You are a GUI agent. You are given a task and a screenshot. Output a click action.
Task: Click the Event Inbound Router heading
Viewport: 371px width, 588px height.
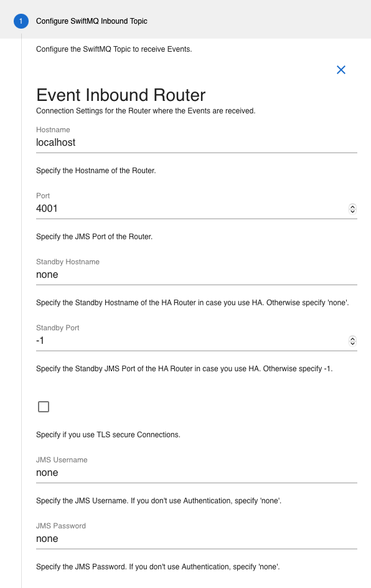point(121,95)
